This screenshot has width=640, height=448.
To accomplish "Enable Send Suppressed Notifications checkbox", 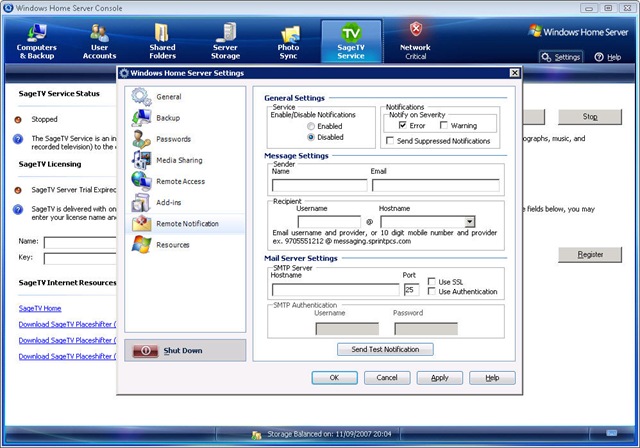I will pyautogui.click(x=390, y=141).
